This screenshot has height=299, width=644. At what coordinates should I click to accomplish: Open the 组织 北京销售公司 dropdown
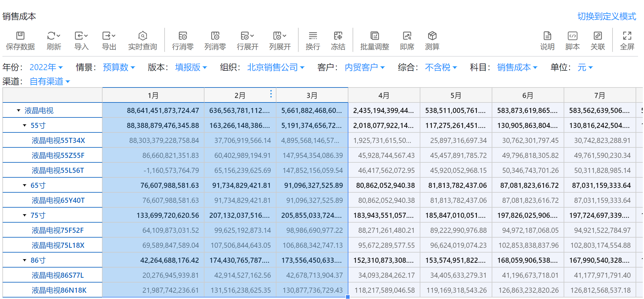click(276, 67)
